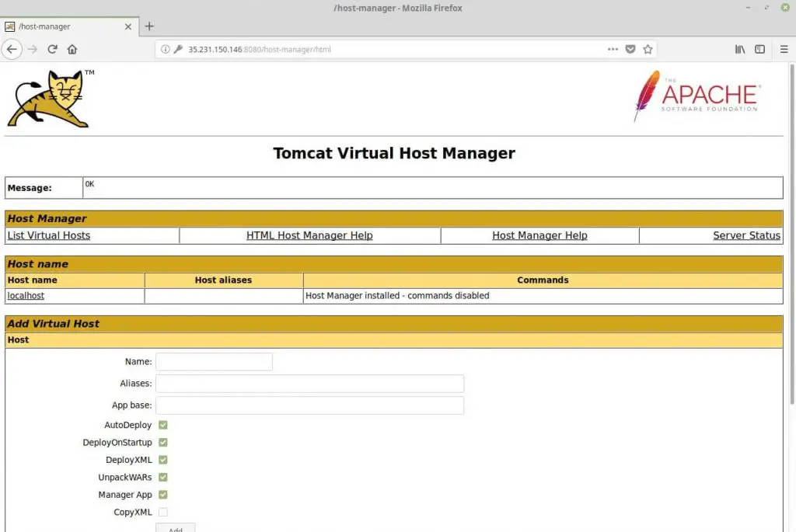Focus the Name input field
Image resolution: width=796 pixels, height=532 pixels.
pyautogui.click(x=214, y=362)
